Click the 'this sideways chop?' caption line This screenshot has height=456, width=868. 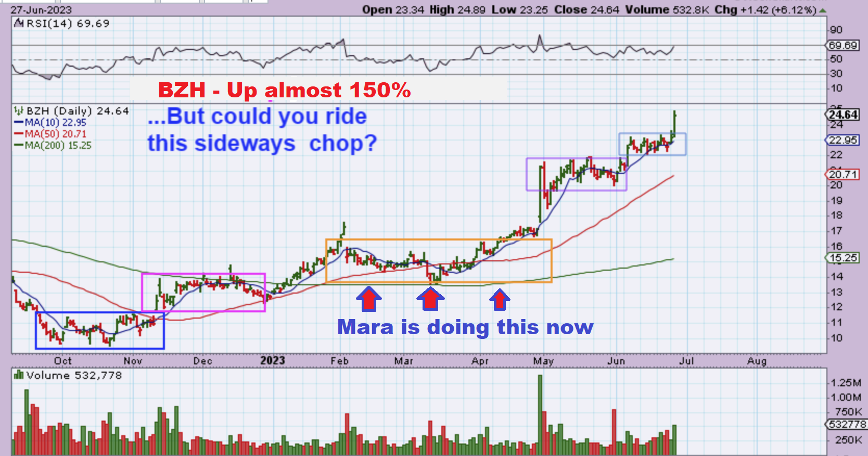[x=262, y=143]
